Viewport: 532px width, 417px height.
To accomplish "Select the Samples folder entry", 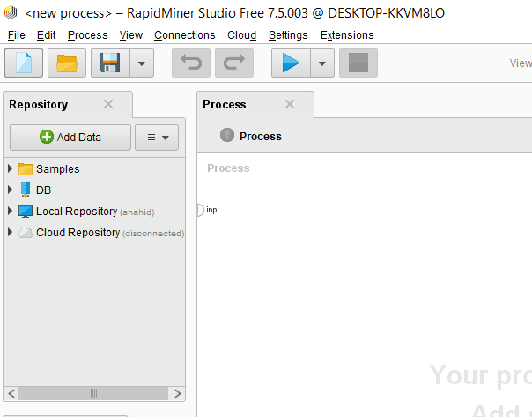I will click(x=48, y=168).
